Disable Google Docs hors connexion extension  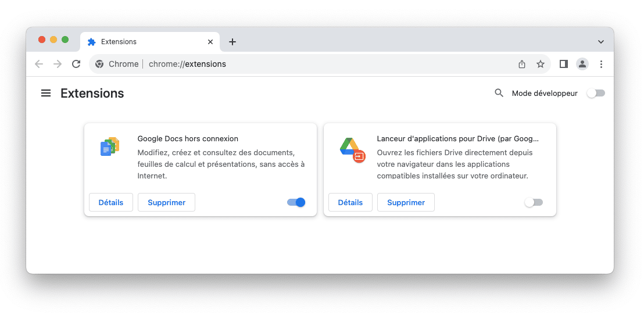296,202
